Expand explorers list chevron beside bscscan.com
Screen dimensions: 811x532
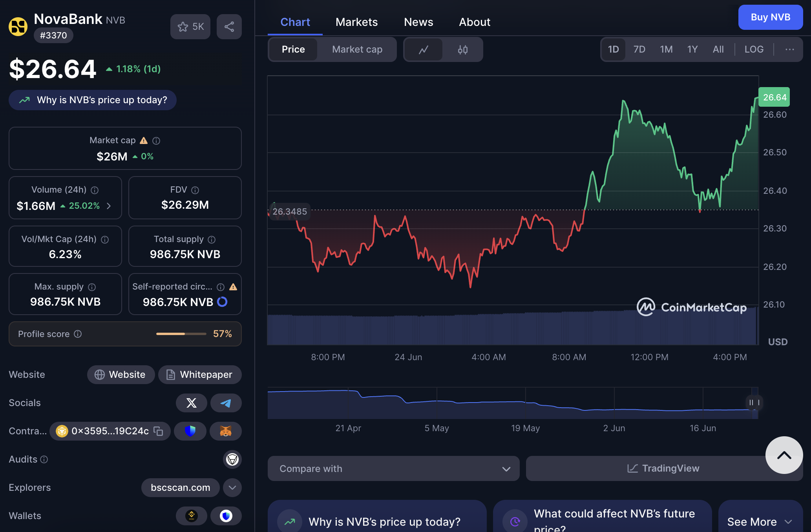(x=232, y=488)
